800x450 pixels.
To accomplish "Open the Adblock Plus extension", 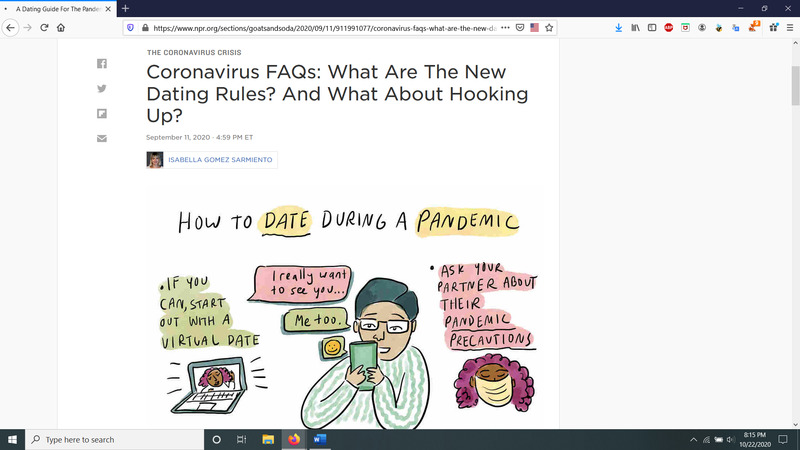I will pyautogui.click(x=668, y=27).
